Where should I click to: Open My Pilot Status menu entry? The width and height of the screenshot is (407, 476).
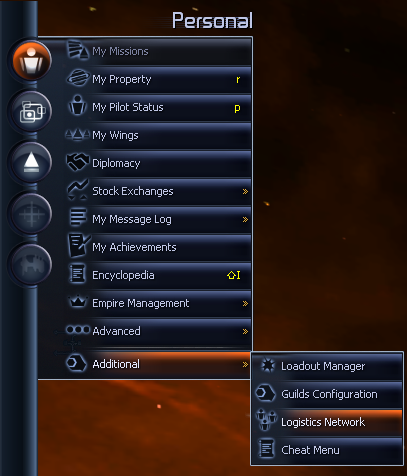click(x=158, y=107)
